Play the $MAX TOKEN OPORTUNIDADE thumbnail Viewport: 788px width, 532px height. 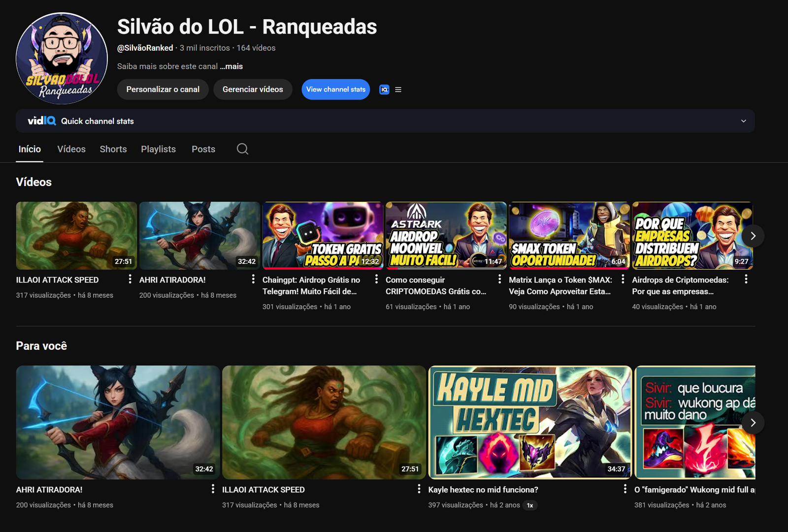(569, 236)
